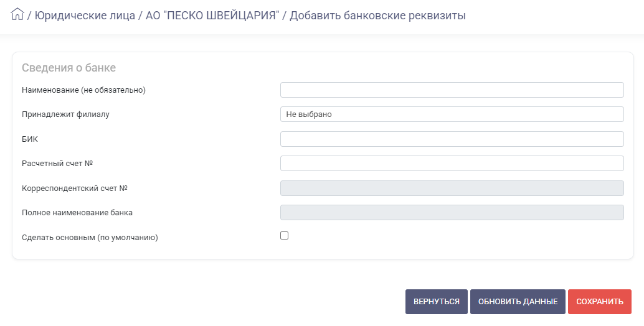Click the disabled Полное наименование банка field
This screenshot has width=644, height=326.
click(452, 212)
